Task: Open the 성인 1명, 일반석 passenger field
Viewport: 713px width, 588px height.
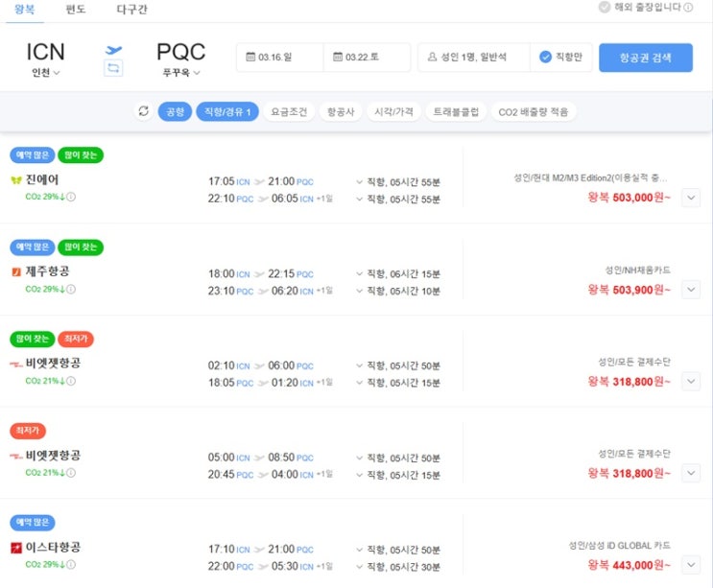Action: coord(474,58)
